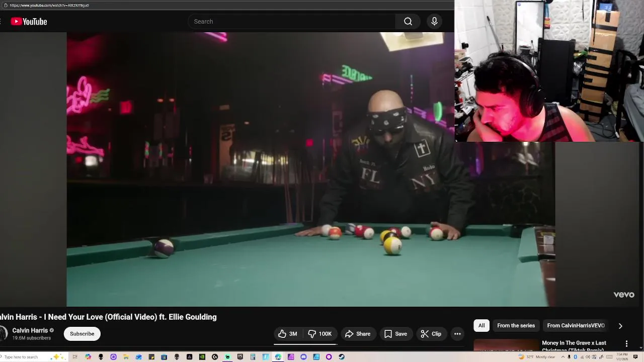Open File Explorer from taskbar
The width and height of the screenshot is (644, 362).
coord(126,357)
